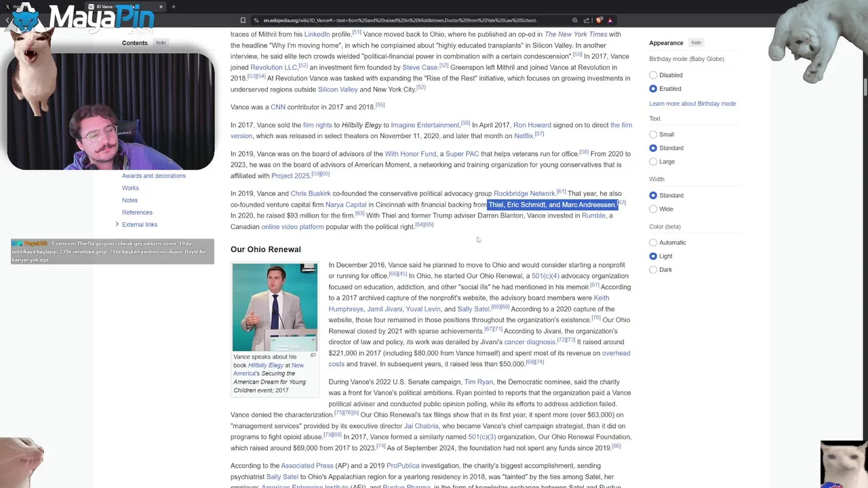Open the online video platform link
The image size is (868, 488).
(x=292, y=227)
